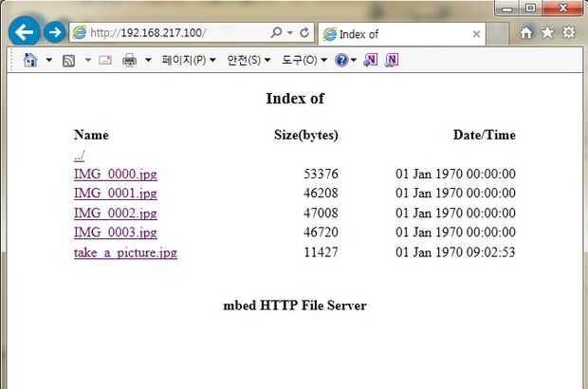Open the parent directory ../ link
Viewport: 588px width, 389px height.
[x=80, y=156]
